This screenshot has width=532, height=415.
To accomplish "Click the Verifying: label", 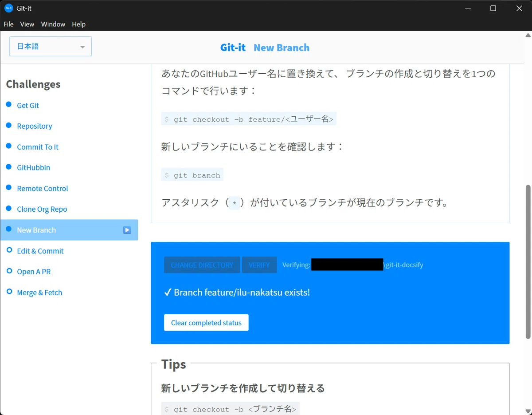I will (296, 265).
